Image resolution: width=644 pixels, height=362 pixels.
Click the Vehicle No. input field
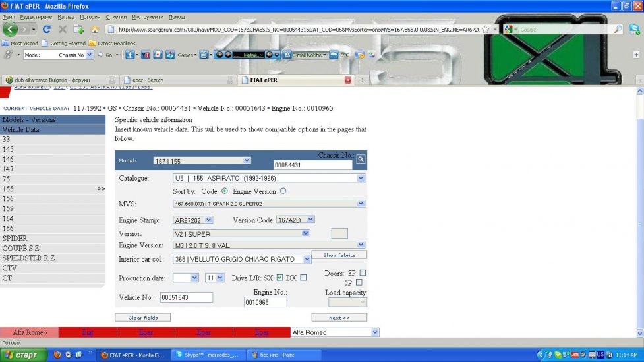click(x=186, y=297)
